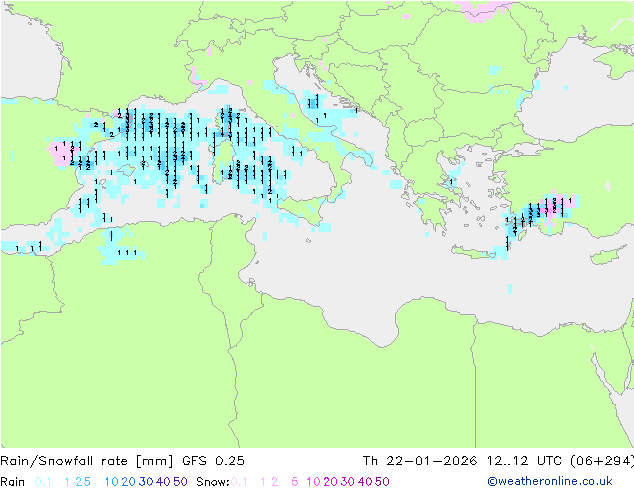Click the "GFS 0.25" model label
This screenshot has width=634, height=490.
213,461
